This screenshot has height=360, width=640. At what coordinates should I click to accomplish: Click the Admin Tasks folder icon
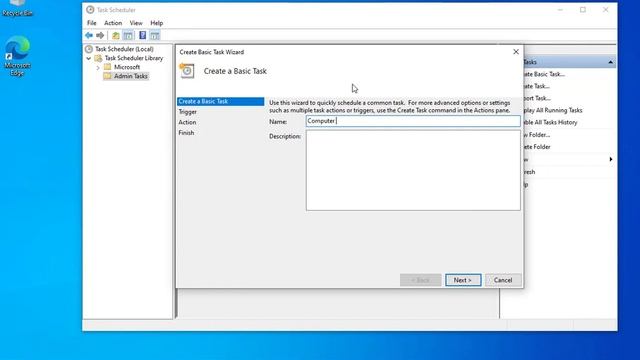coord(107,76)
